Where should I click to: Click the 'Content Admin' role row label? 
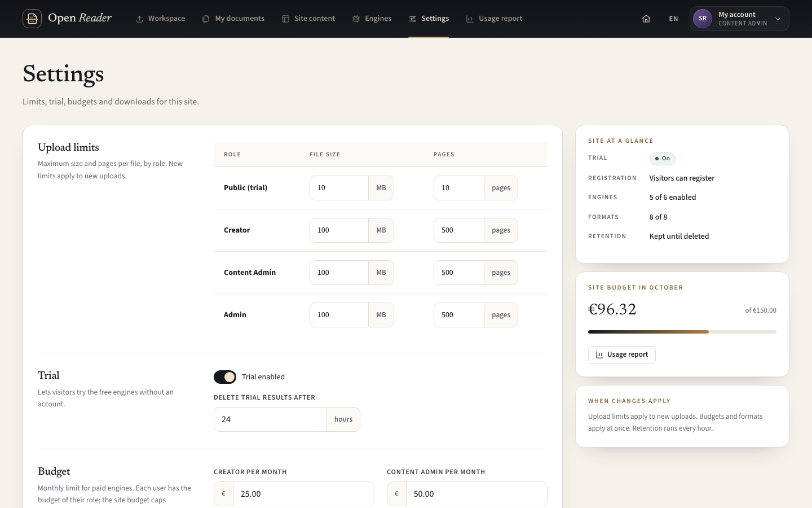[250, 272]
